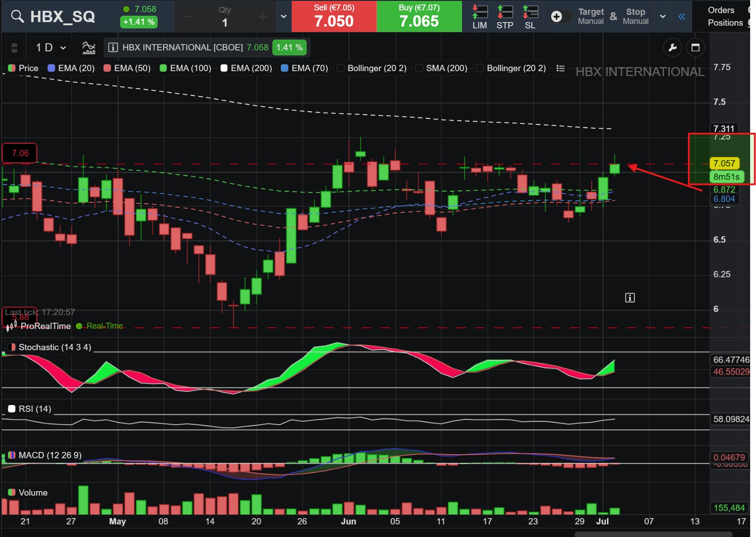Screen dimensions: 756x537
Task: Open the Orders tab
Action: pos(721,10)
